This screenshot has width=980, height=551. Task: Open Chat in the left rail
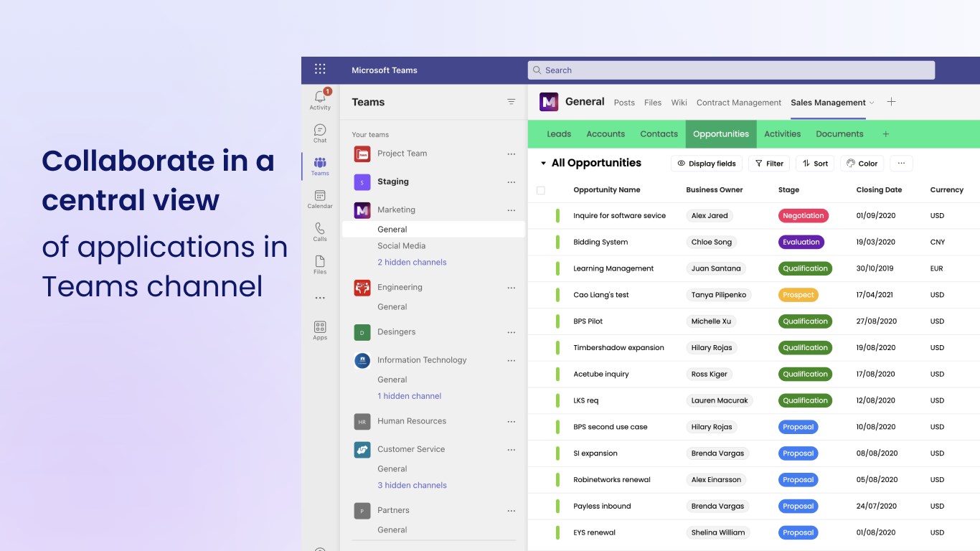(x=320, y=133)
